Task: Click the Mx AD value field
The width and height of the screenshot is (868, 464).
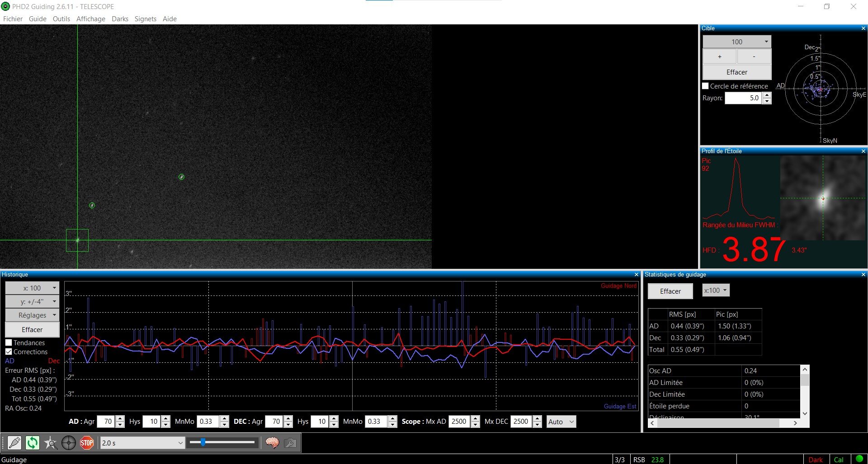Action: (x=459, y=422)
